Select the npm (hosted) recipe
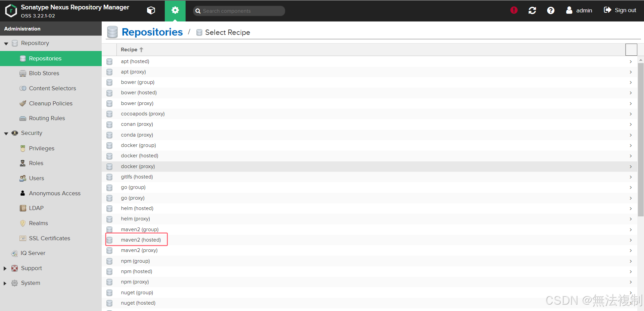Viewport: 644px width, 311px height. pos(369,271)
